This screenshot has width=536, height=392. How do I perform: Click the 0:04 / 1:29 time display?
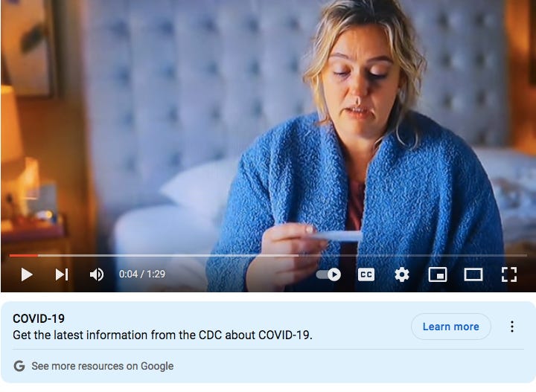click(x=142, y=274)
